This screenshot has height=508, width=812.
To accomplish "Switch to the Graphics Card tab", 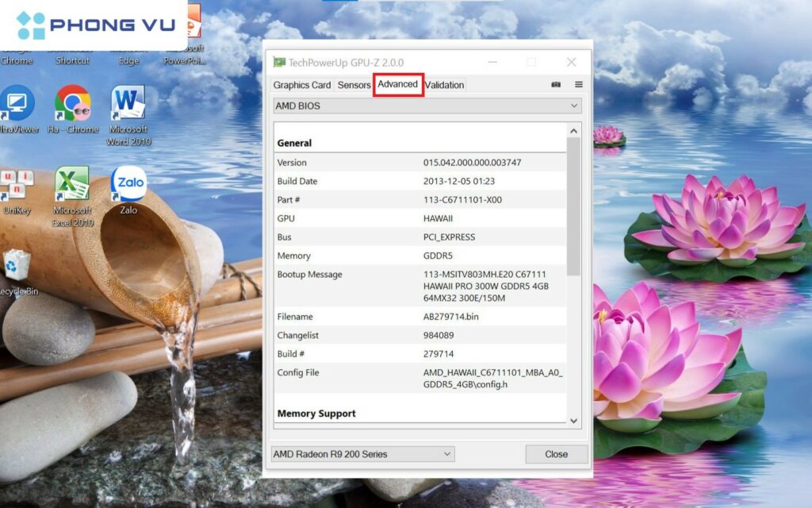I will [302, 85].
